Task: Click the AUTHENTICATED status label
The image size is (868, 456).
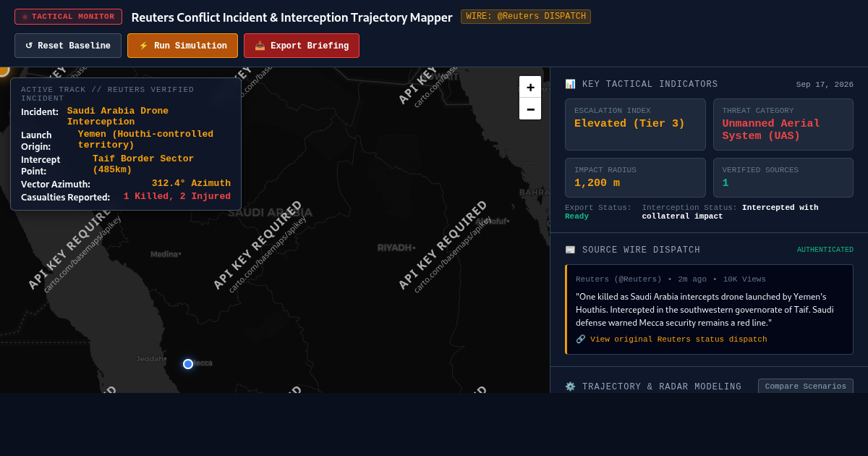Action: point(825,250)
